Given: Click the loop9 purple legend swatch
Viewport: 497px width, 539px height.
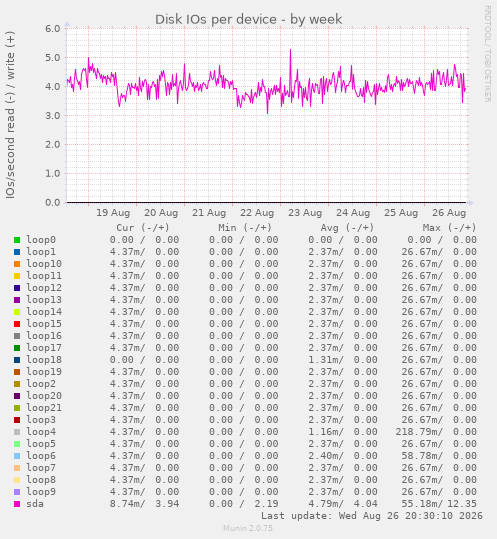Looking at the screenshot, I should [17, 492].
